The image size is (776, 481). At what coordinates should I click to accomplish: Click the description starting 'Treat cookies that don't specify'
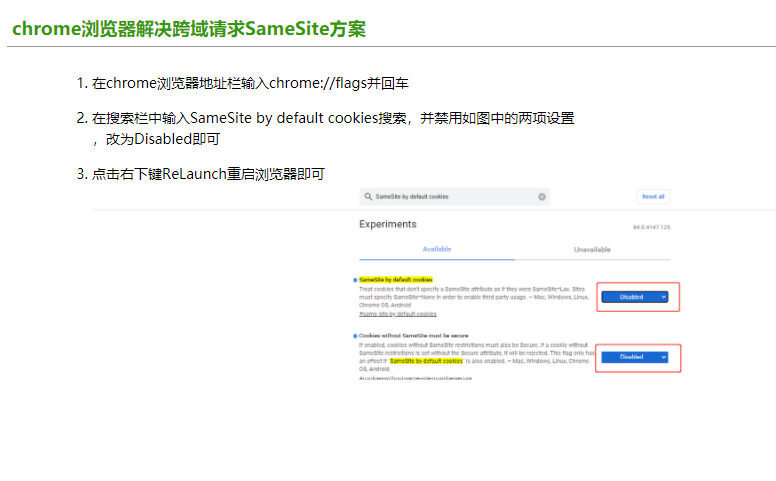pos(474,297)
